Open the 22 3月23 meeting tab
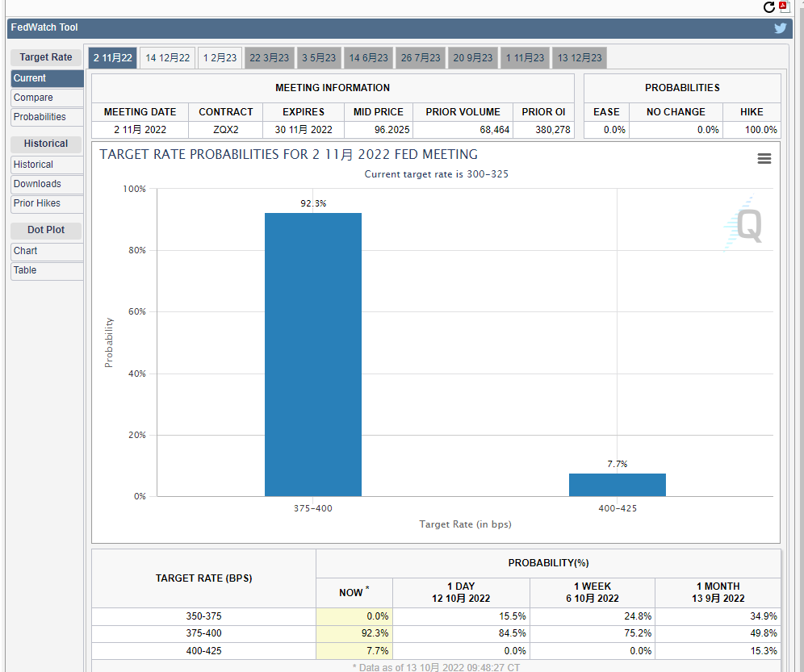 coord(269,58)
